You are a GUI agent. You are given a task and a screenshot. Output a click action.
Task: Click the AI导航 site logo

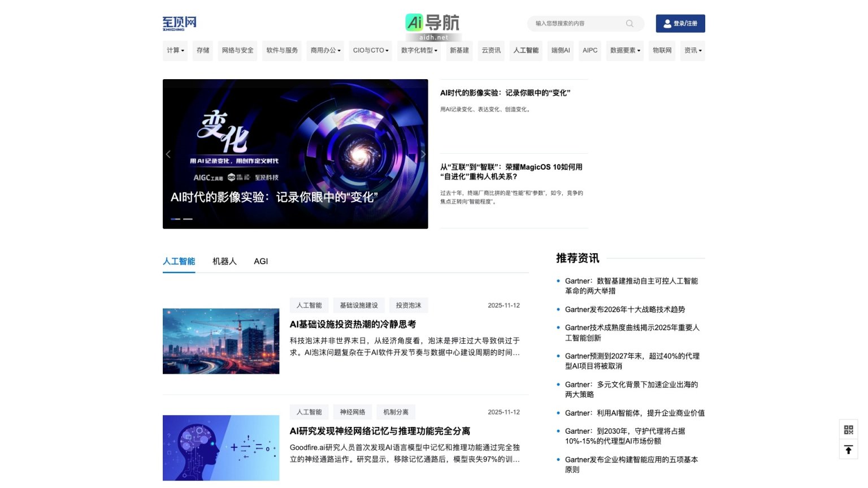point(432,23)
